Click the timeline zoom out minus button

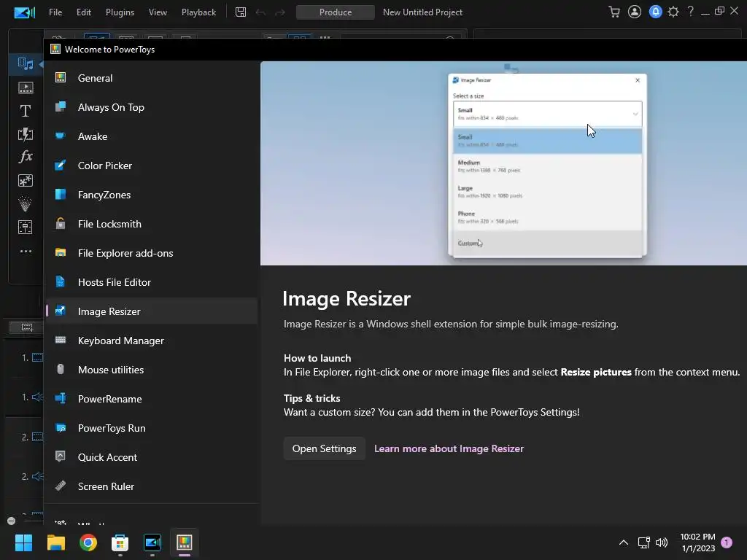(x=12, y=521)
